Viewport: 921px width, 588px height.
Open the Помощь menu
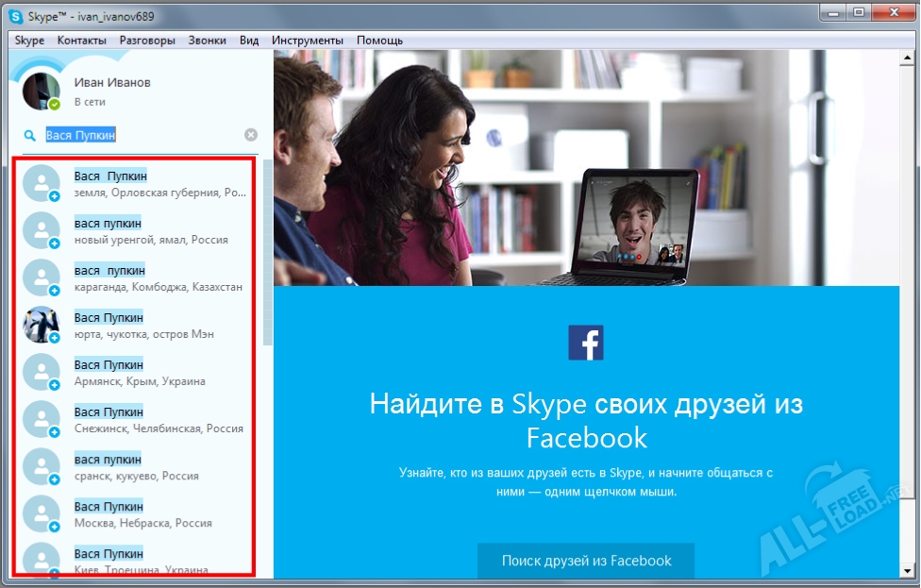(378, 40)
